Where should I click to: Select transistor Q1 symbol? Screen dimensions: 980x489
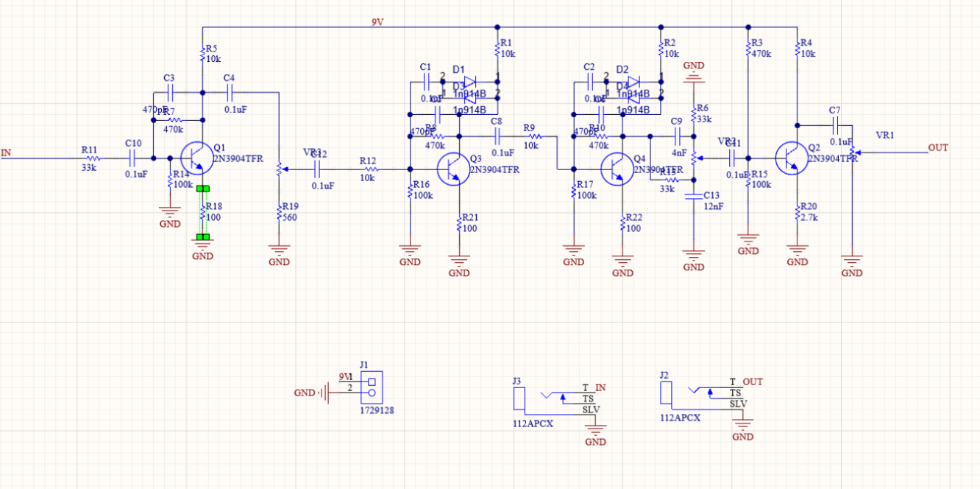coord(195,158)
